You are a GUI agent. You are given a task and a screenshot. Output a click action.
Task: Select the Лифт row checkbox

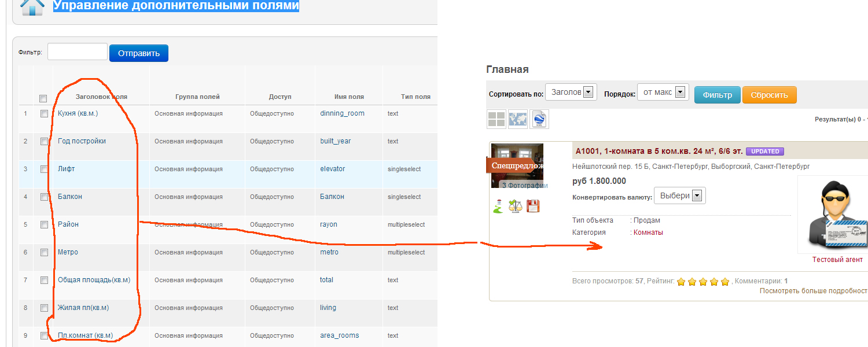click(44, 169)
